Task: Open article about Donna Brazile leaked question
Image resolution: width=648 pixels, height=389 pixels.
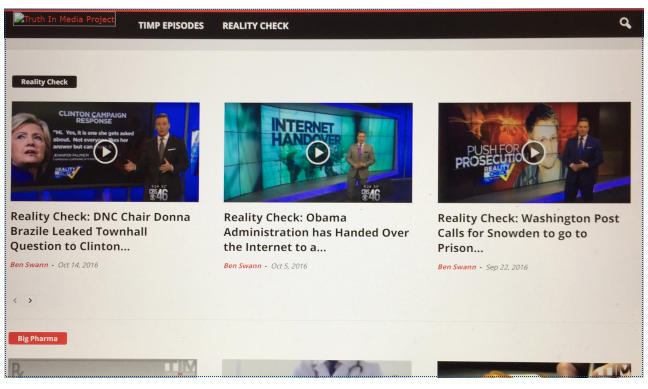Action: click(100, 231)
